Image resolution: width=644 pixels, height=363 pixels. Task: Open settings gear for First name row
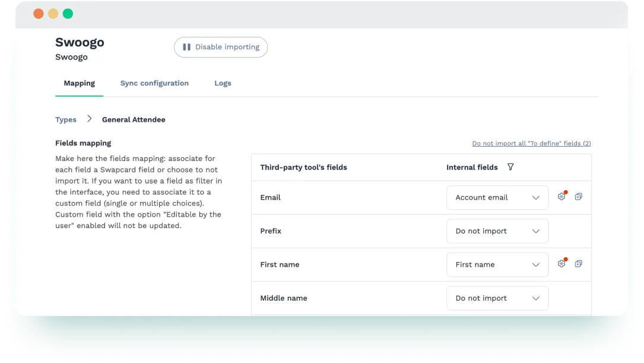(561, 264)
